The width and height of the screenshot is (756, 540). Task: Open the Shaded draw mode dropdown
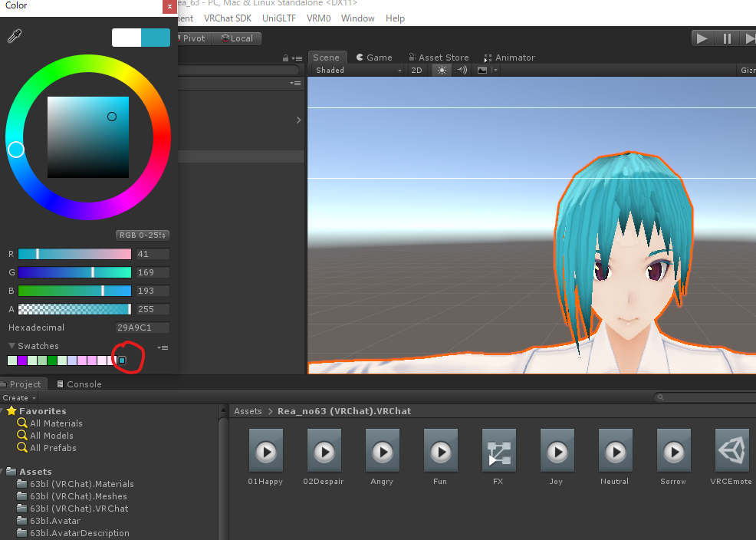pyautogui.click(x=358, y=71)
